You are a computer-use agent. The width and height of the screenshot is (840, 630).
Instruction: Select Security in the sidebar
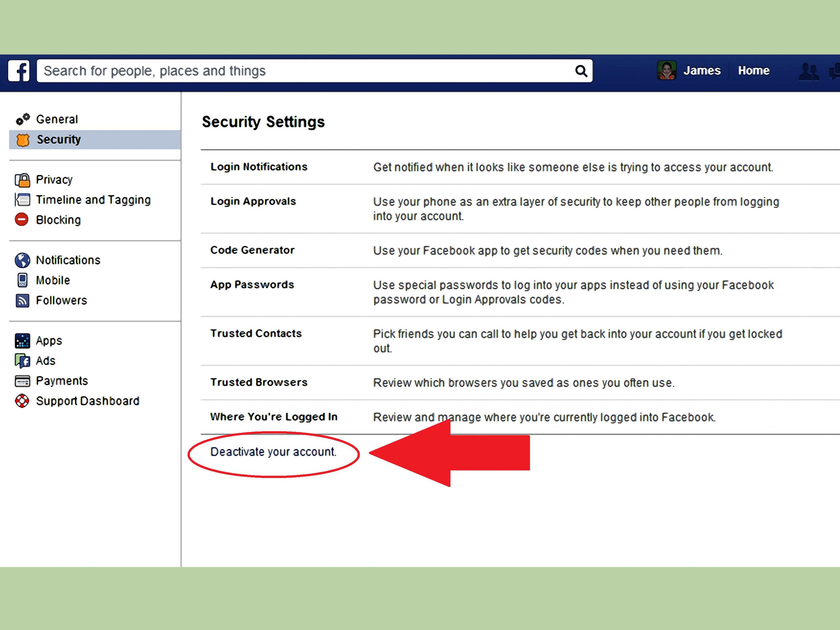[x=94, y=139]
